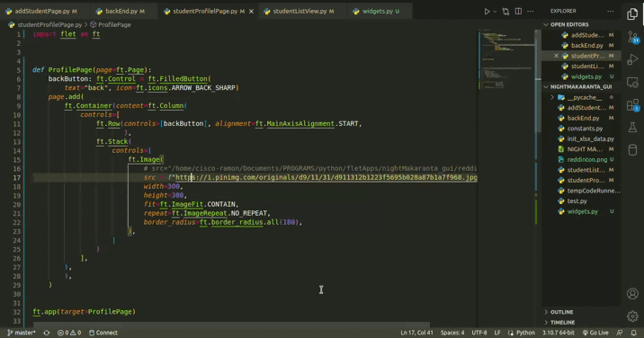644x338 pixels.
Task: Open the database view in activity bar
Action: [x=632, y=149]
